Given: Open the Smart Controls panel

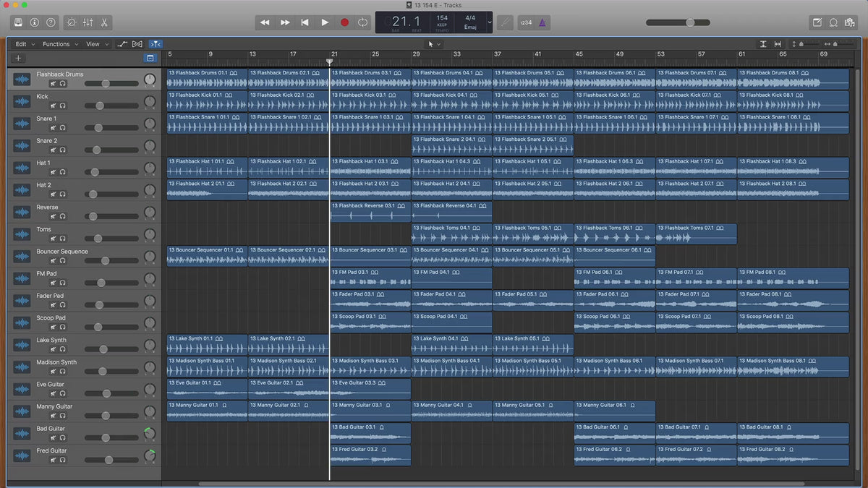Looking at the screenshot, I should [x=71, y=22].
